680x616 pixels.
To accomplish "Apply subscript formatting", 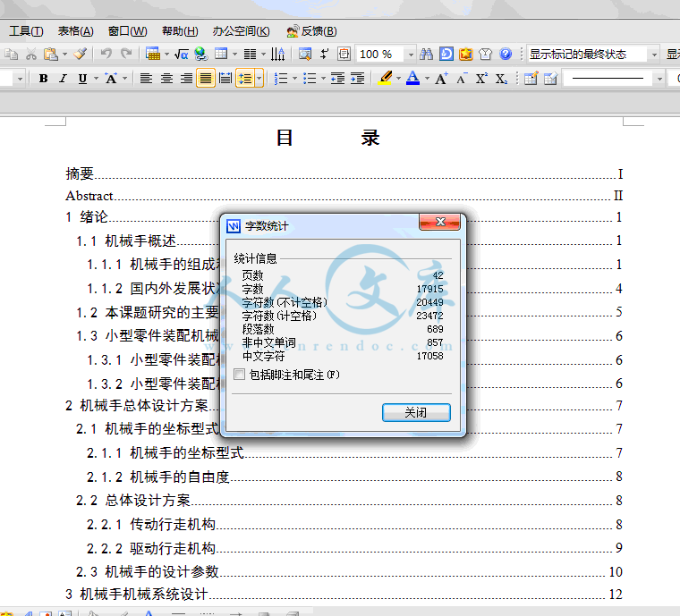I will (x=501, y=79).
